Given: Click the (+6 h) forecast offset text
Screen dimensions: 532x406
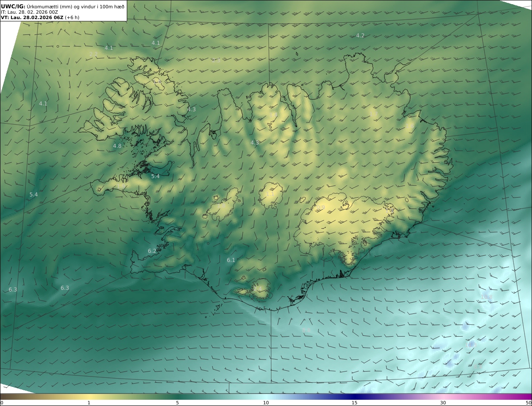Looking at the screenshot, I should pos(72,17).
